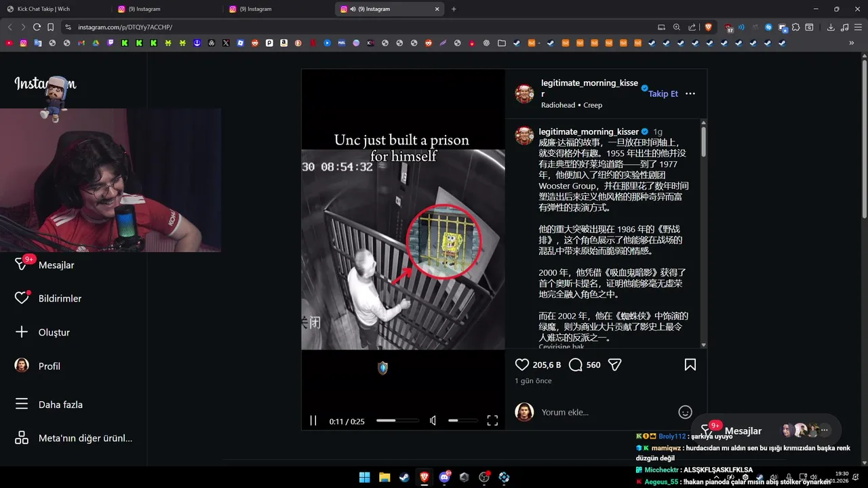
Task: Open Meta'nın diğer ürünleri in the sidebar
Action: coord(74,438)
